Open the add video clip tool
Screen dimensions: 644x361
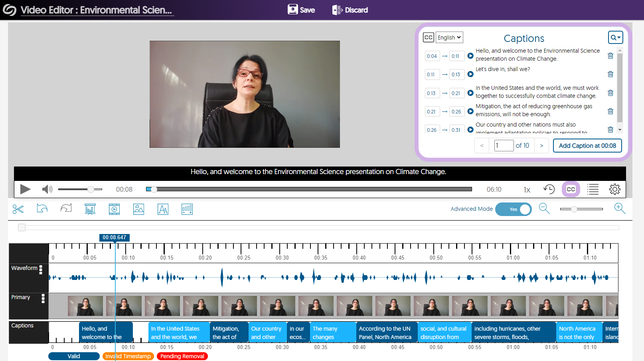114,209
